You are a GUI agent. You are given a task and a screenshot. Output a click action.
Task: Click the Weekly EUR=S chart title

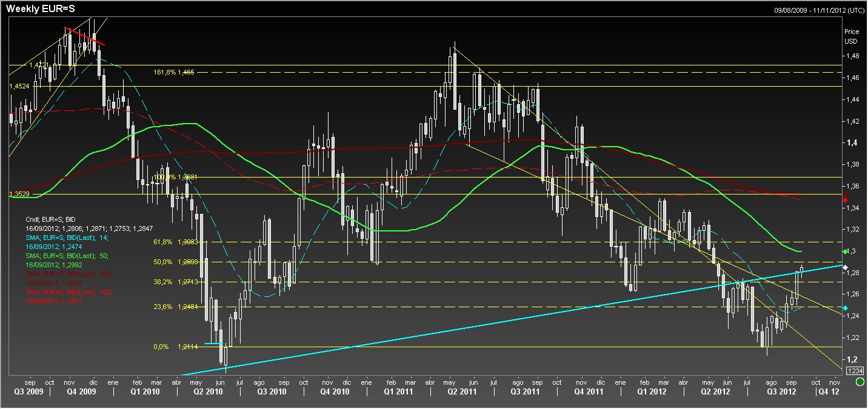tap(41, 8)
